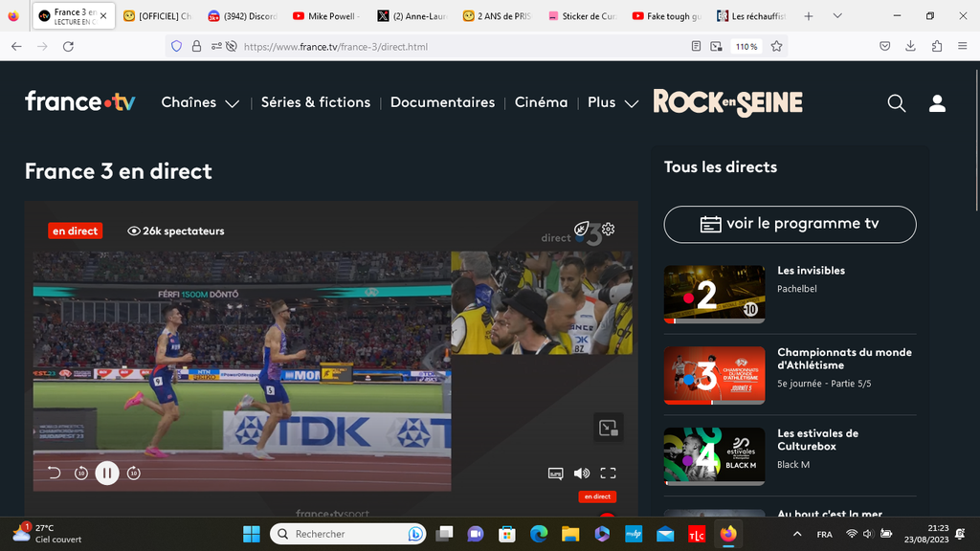The image size is (980, 551).
Task: Click the france.tv URL address bar
Action: pos(462,46)
